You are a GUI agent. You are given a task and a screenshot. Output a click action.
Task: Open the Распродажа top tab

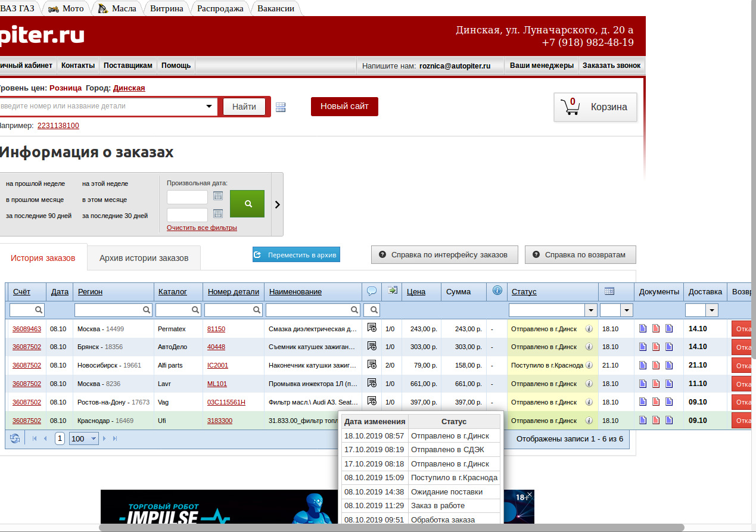click(x=220, y=8)
